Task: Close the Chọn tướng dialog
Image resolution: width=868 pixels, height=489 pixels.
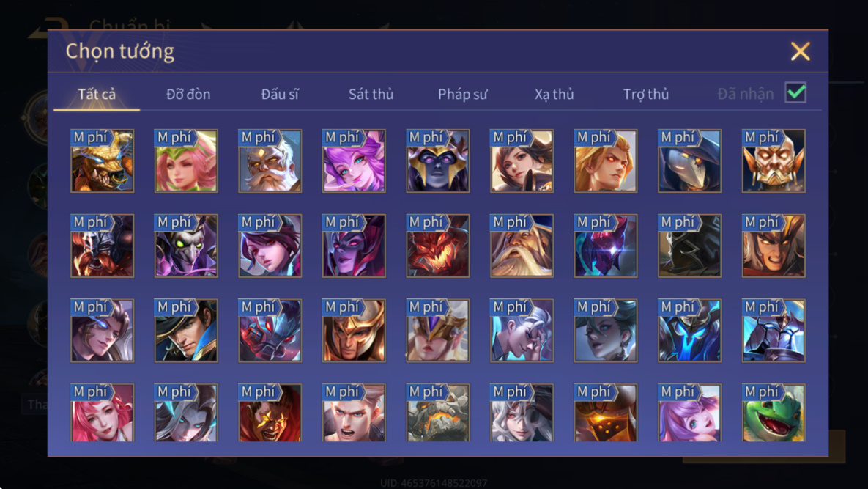Action: click(800, 51)
